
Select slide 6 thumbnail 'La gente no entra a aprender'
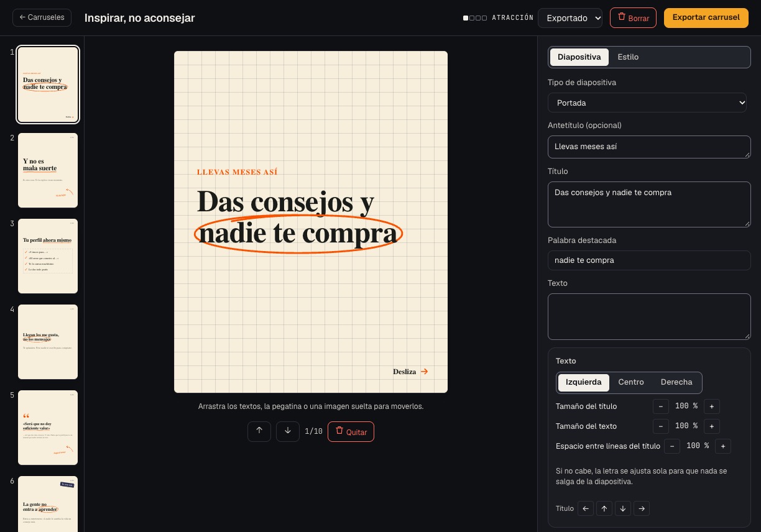tap(48, 504)
